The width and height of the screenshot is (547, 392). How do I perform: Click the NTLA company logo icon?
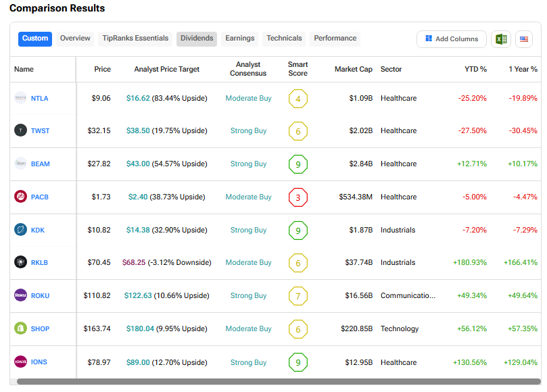click(x=20, y=98)
